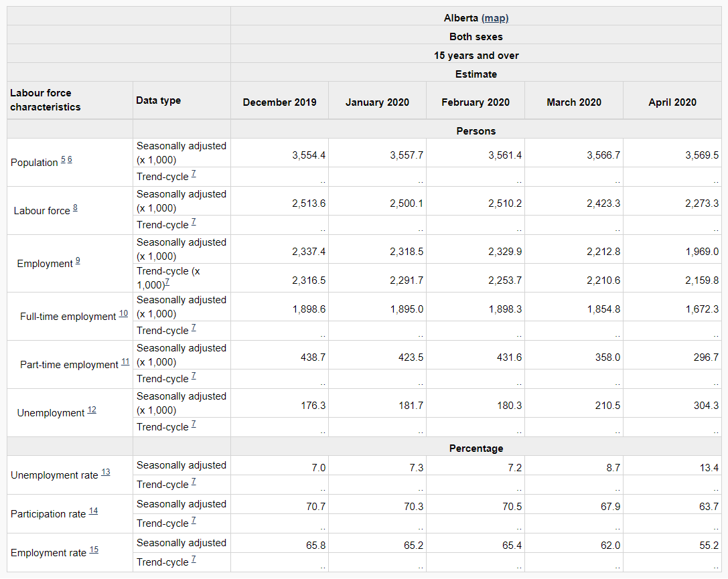Open the Alberta map link

point(495,18)
